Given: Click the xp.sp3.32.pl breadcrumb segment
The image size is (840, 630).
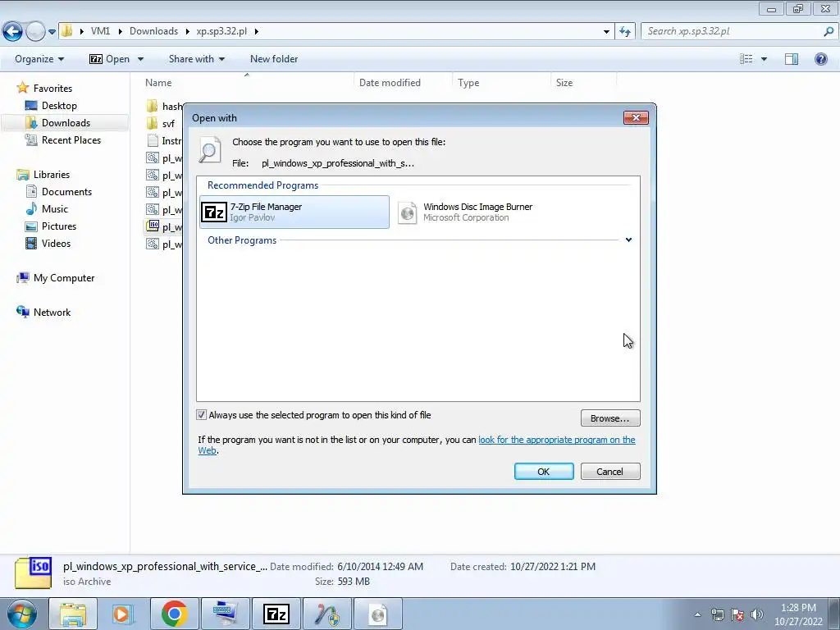Looking at the screenshot, I should point(221,31).
